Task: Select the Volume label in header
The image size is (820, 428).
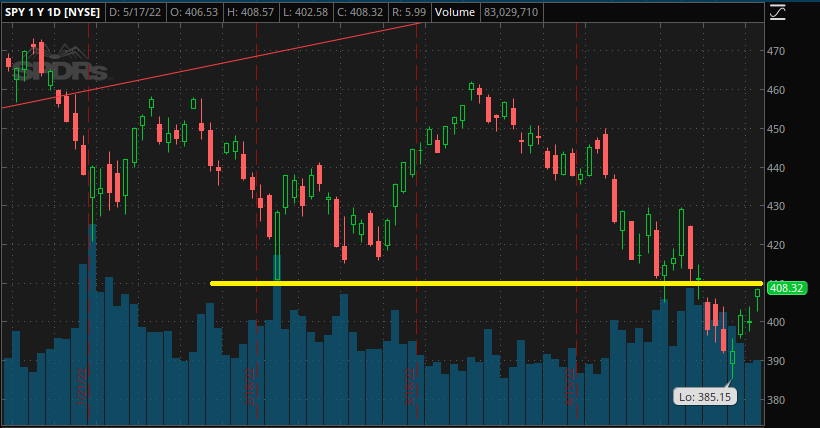Action: (455, 12)
